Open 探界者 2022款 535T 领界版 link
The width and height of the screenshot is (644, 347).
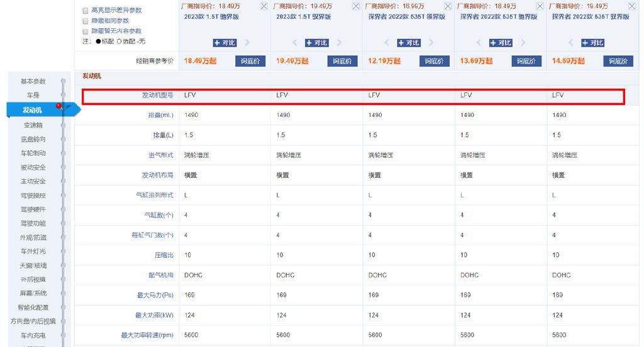407,17
